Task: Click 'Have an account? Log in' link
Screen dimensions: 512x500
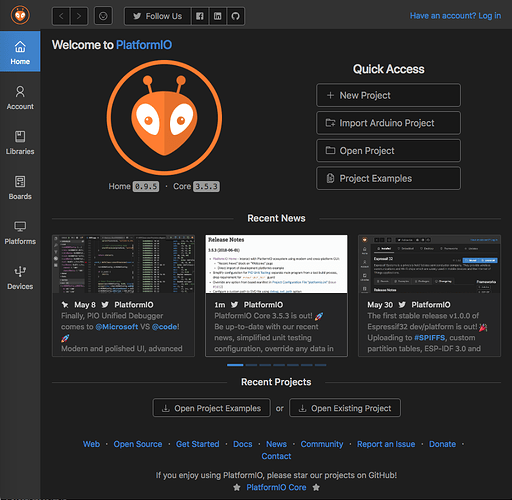Action: [x=455, y=16]
